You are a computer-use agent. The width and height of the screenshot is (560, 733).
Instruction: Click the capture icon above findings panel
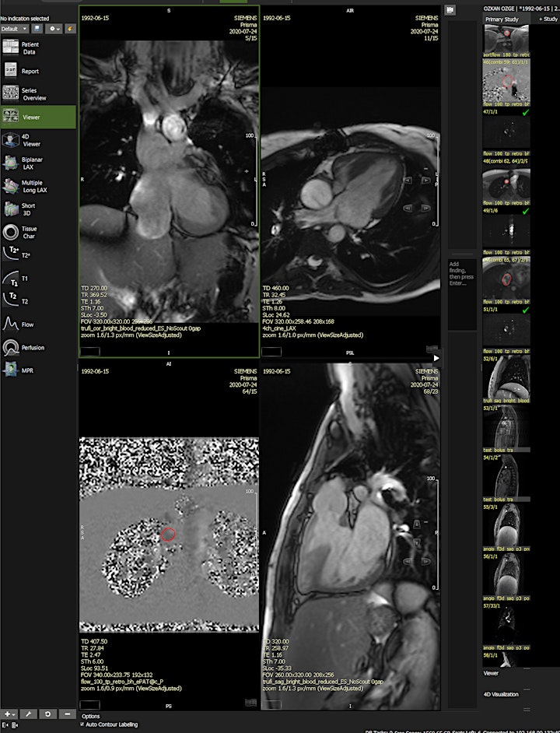pyautogui.click(x=450, y=9)
